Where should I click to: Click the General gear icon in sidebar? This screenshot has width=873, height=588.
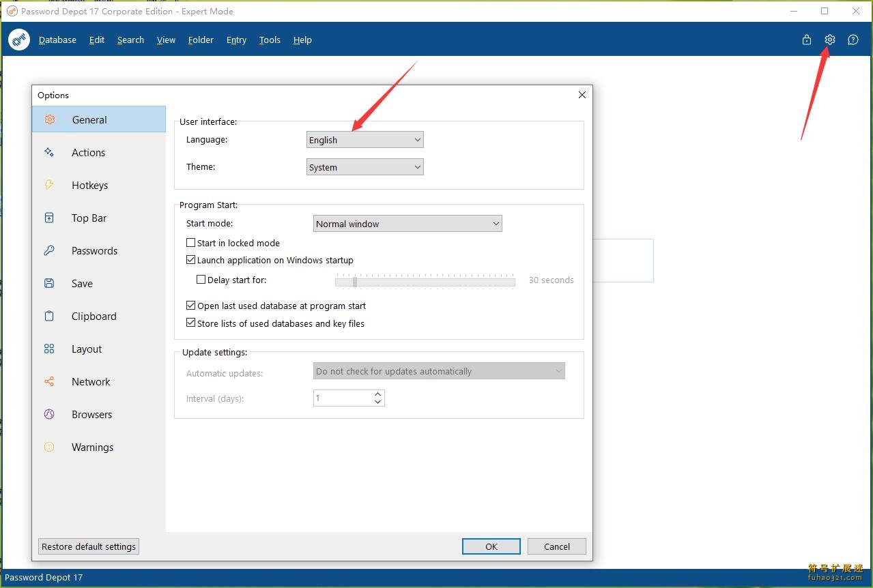(49, 119)
